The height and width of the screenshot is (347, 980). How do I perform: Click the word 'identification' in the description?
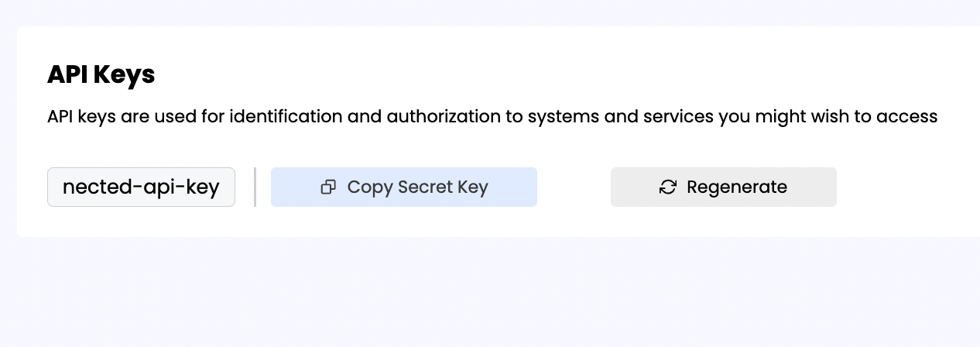point(286,117)
